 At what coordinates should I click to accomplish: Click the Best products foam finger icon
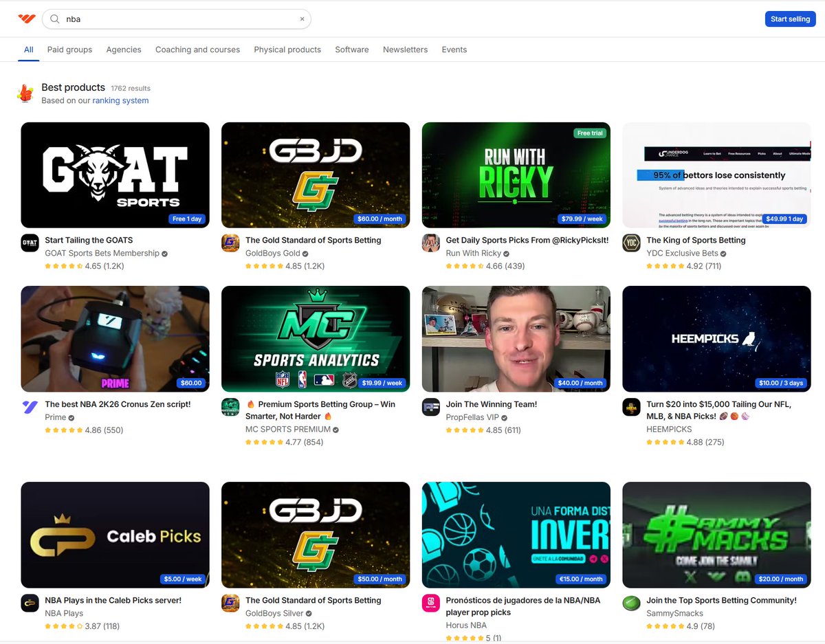(25, 93)
